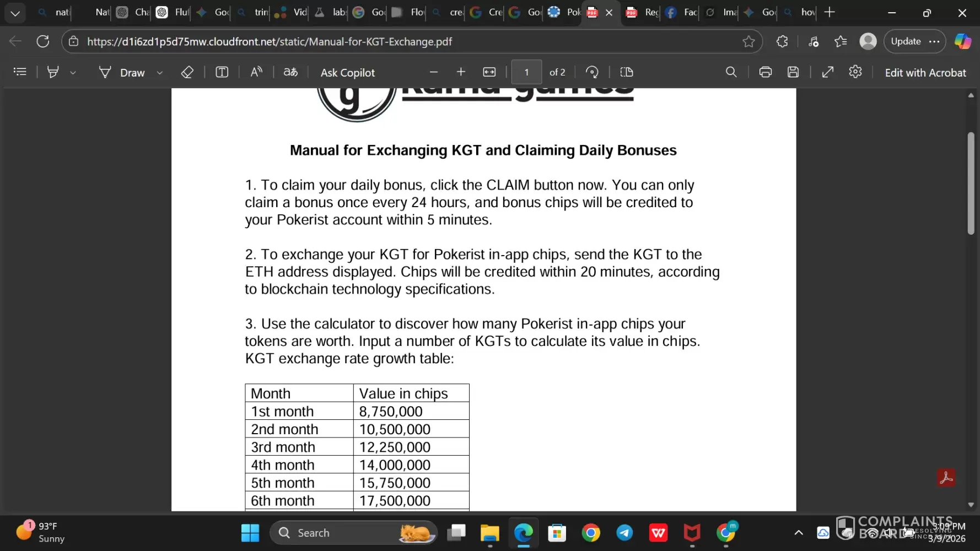This screenshot has width=980, height=551.
Task: Toggle the Draw tool
Action: coord(122,72)
